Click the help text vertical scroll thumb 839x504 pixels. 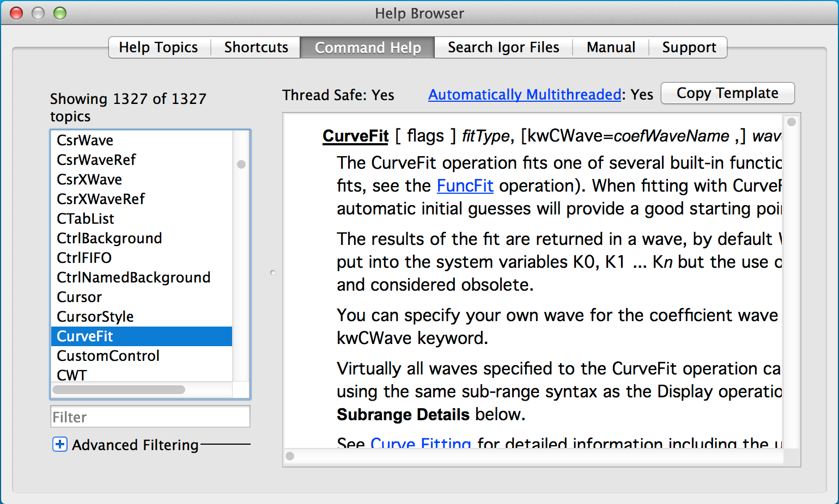792,122
